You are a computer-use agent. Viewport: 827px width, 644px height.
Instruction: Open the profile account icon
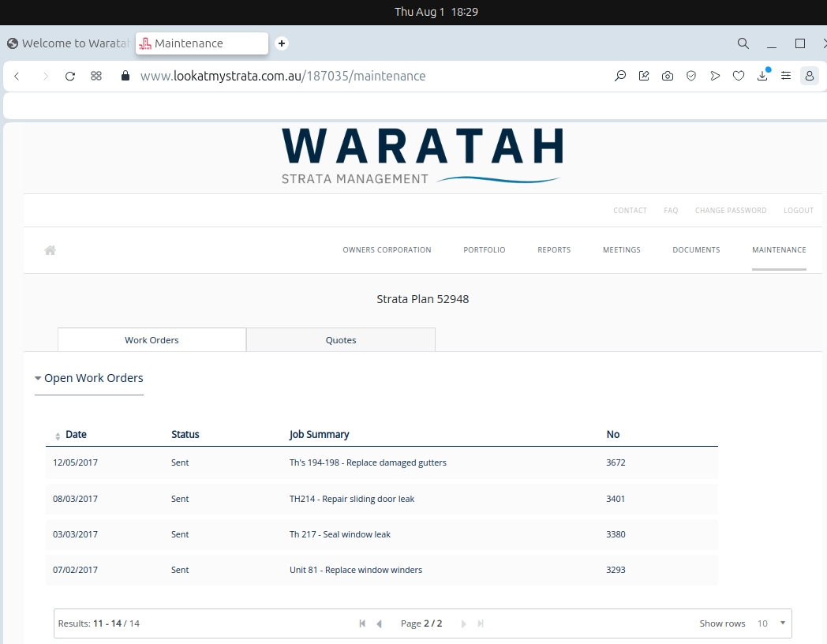[x=810, y=76]
